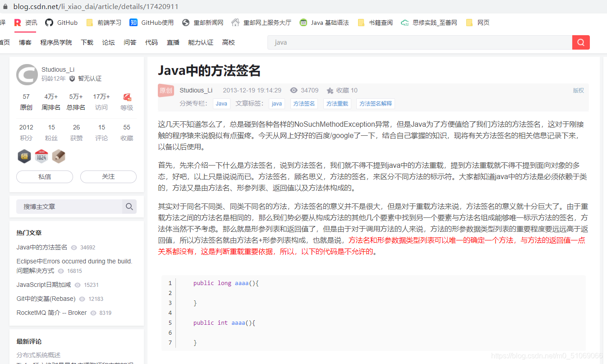Click the 粉丝 15 stat
The image size is (607, 364).
[51, 133]
